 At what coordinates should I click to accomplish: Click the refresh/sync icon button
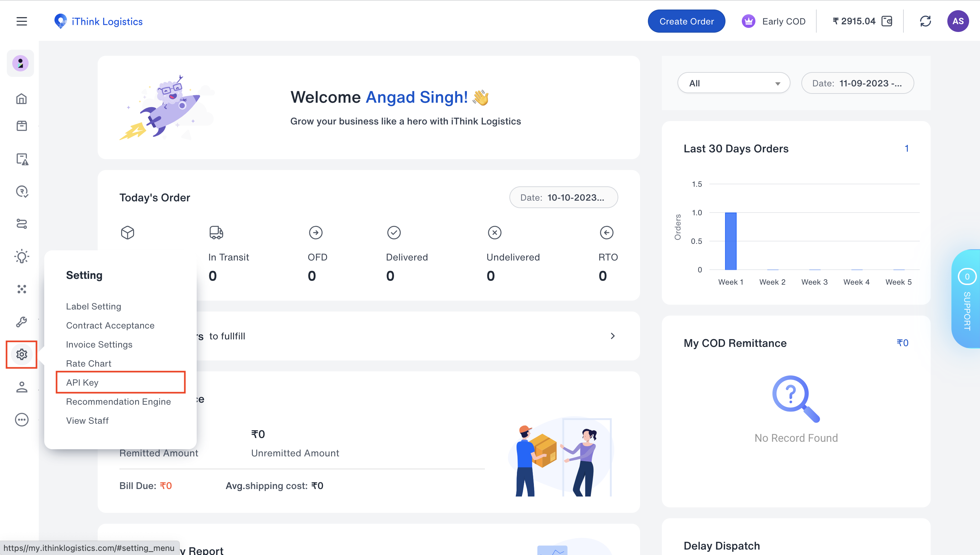926,21
